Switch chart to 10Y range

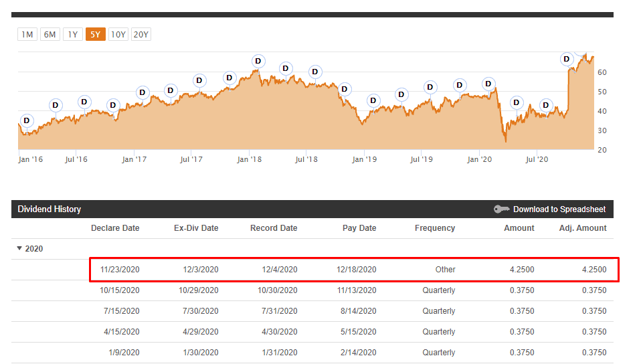[118, 34]
